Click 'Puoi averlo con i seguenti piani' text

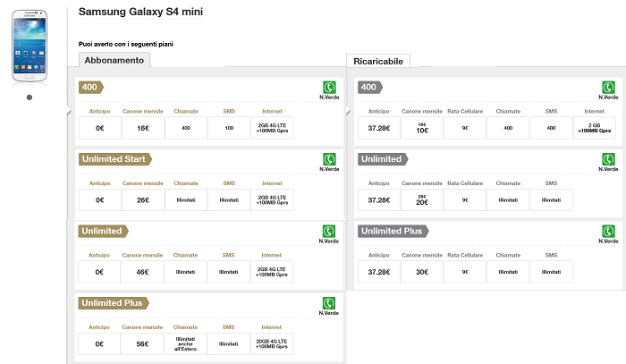(126, 44)
